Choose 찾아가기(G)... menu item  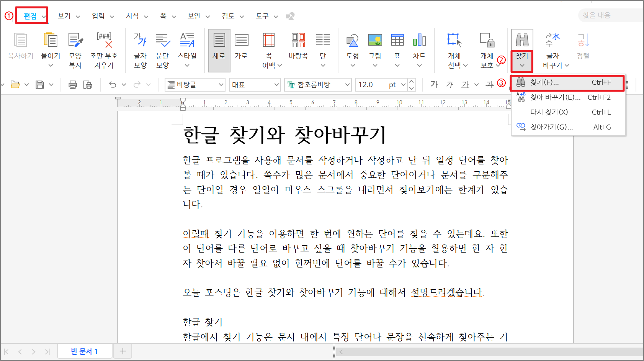(x=568, y=127)
